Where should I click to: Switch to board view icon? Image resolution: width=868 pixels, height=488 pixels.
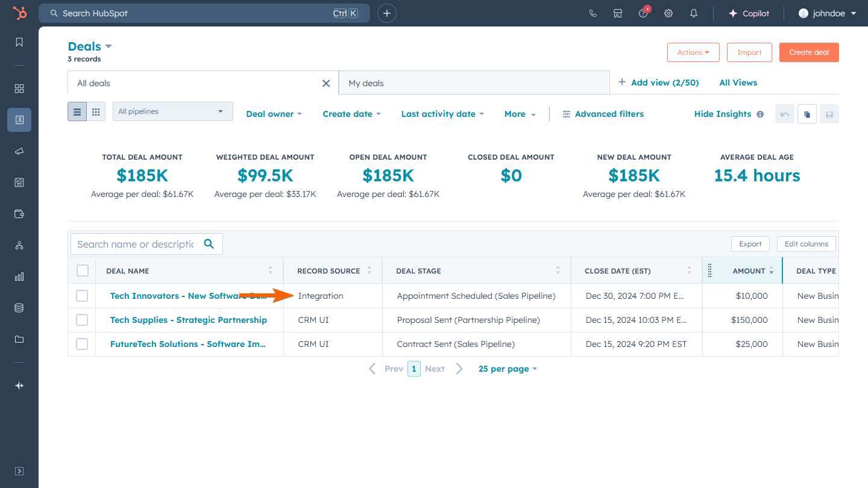96,111
